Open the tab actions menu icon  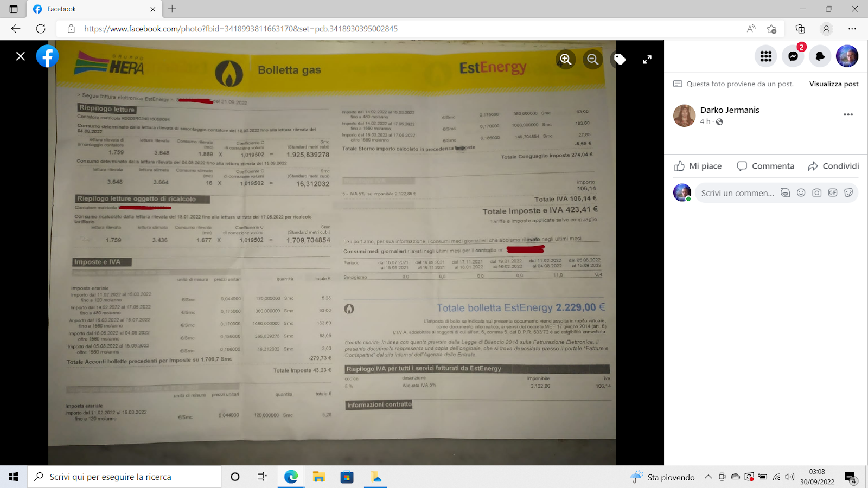tap(14, 9)
